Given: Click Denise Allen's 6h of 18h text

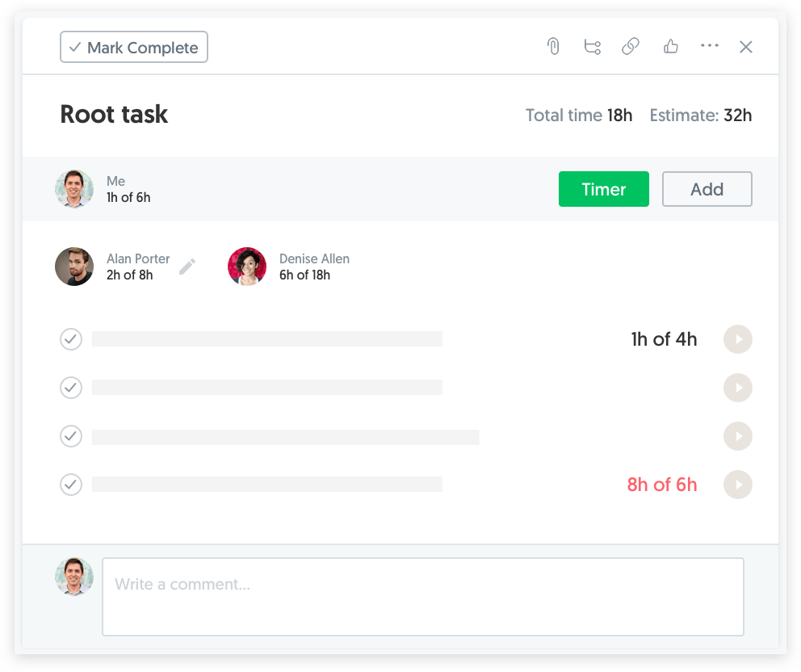Looking at the screenshot, I should [x=304, y=275].
